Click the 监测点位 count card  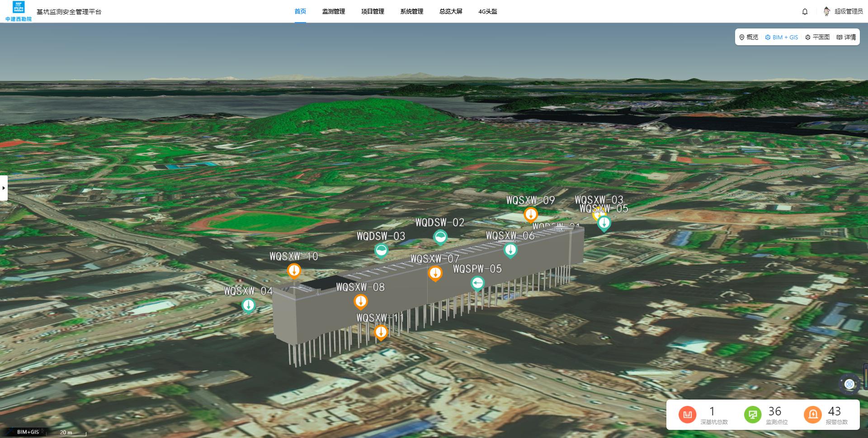767,414
